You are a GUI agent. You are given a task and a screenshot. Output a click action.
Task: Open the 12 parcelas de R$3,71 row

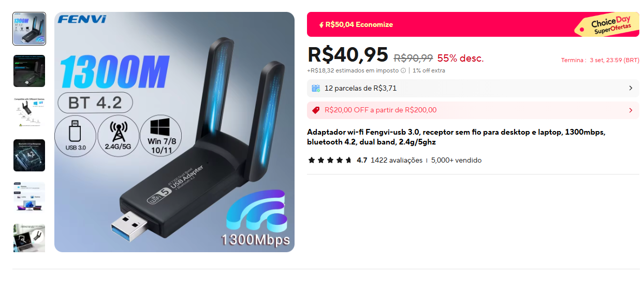pyautogui.click(x=473, y=88)
